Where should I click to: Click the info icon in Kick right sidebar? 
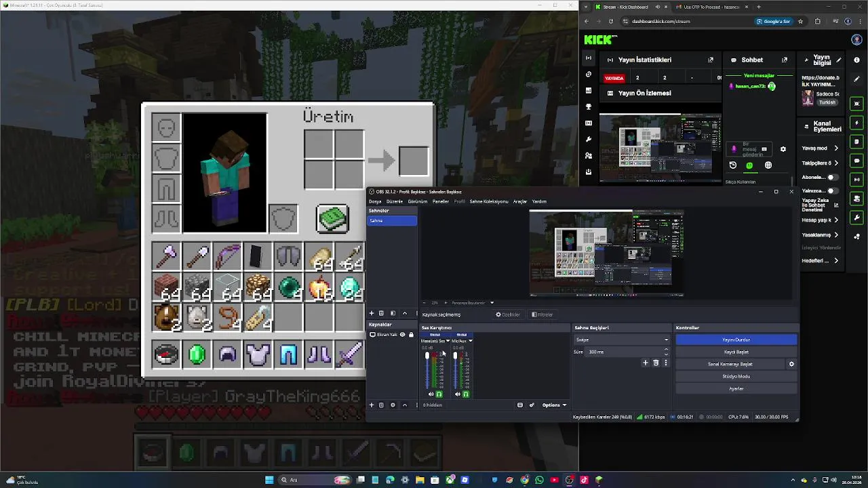click(x=857, y=60)
